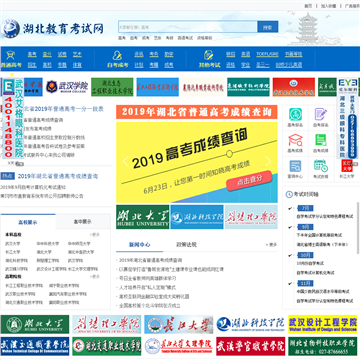Open 2019年9月自考计算机化考试通知 link
360x360 pixels.
pos(33,187)
